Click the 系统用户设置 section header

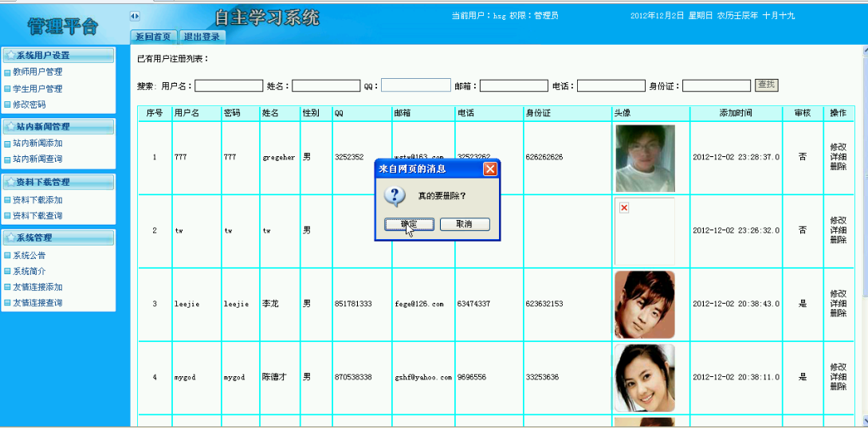tap(59, 55)
